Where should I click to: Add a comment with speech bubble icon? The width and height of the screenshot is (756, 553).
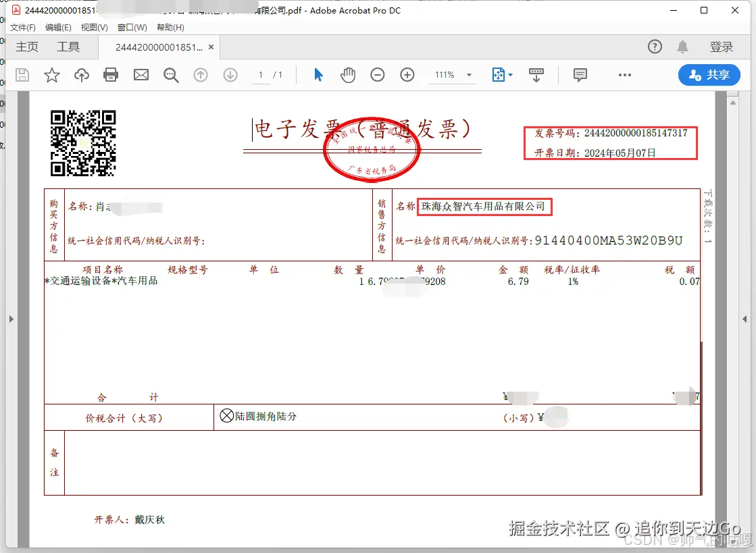(580, 75)
